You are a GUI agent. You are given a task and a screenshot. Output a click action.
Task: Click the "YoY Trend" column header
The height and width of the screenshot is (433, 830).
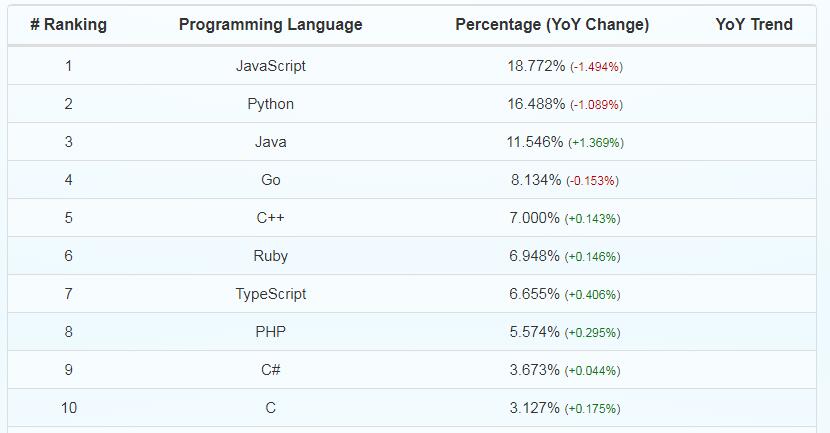tap(753, 24)
